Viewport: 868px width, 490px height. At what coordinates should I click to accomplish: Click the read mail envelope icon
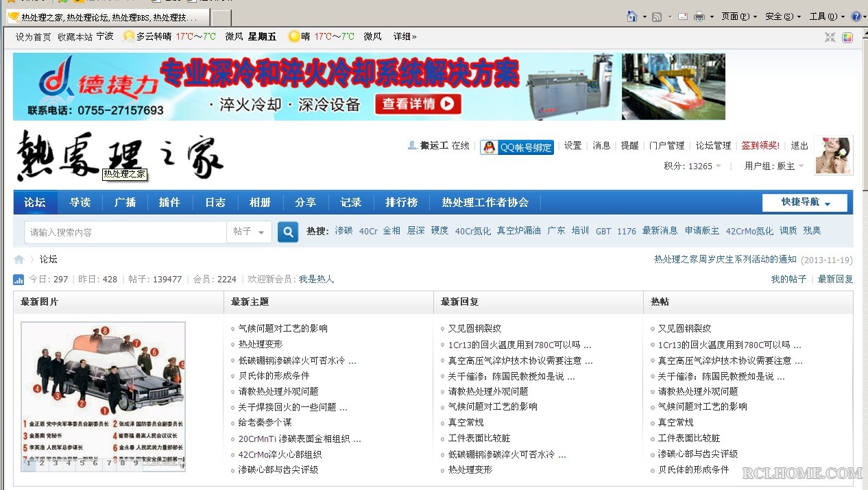coord(683,16)
